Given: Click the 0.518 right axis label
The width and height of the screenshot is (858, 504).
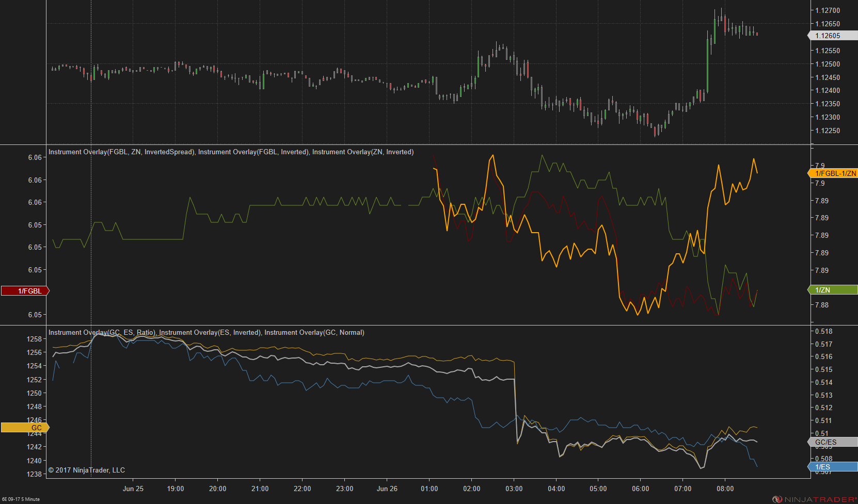Looking at the screenshot, I should coord(824,331).
